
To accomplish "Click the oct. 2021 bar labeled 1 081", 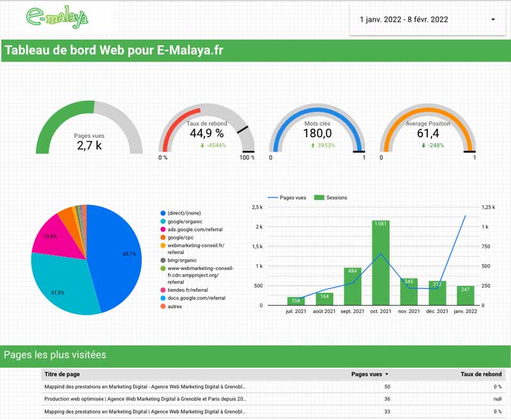I will pos(381,263).
